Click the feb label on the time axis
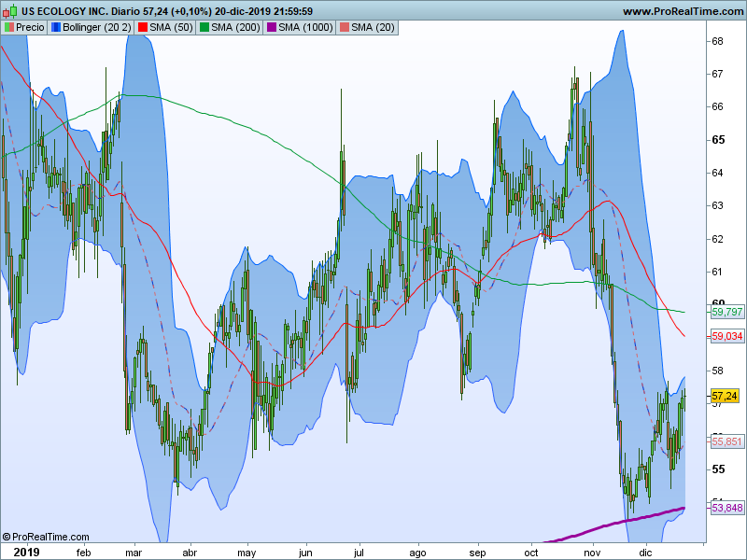Viewport: 747px width, 560px height. [x=83, y=553]
